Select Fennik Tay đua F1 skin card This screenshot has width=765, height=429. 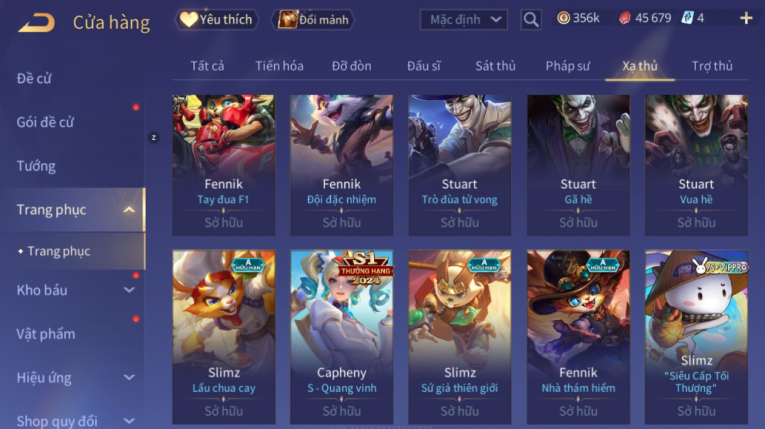(223, 165)
